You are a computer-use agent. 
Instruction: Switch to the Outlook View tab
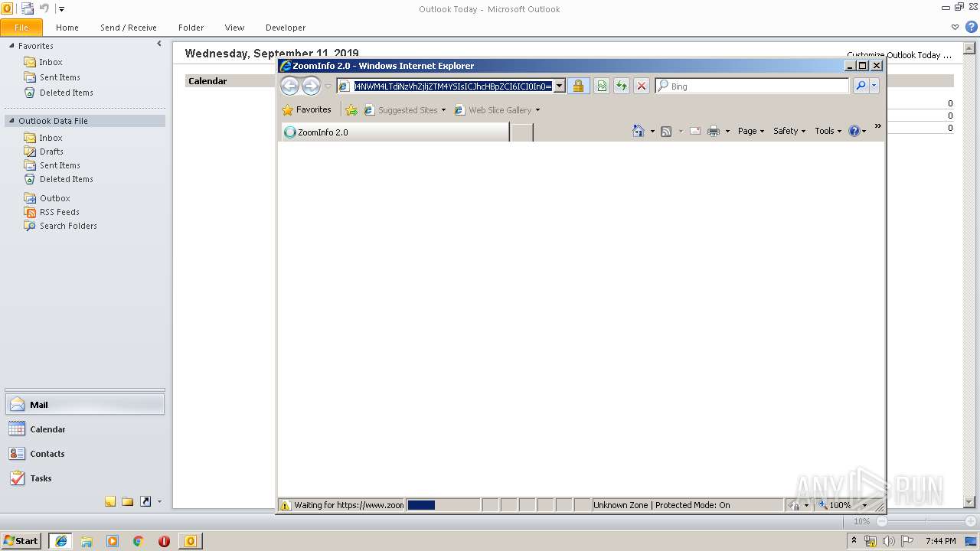[234, 28]
